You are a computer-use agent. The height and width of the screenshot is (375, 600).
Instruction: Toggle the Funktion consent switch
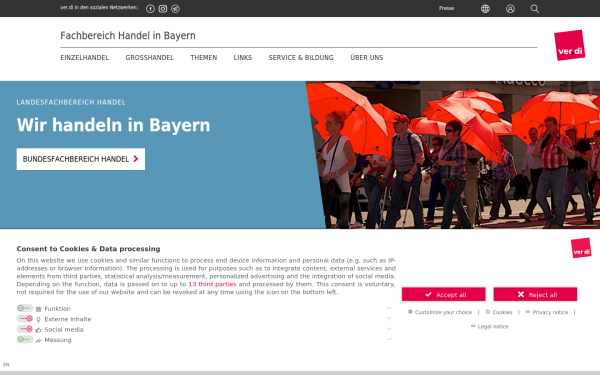(25, 308)
